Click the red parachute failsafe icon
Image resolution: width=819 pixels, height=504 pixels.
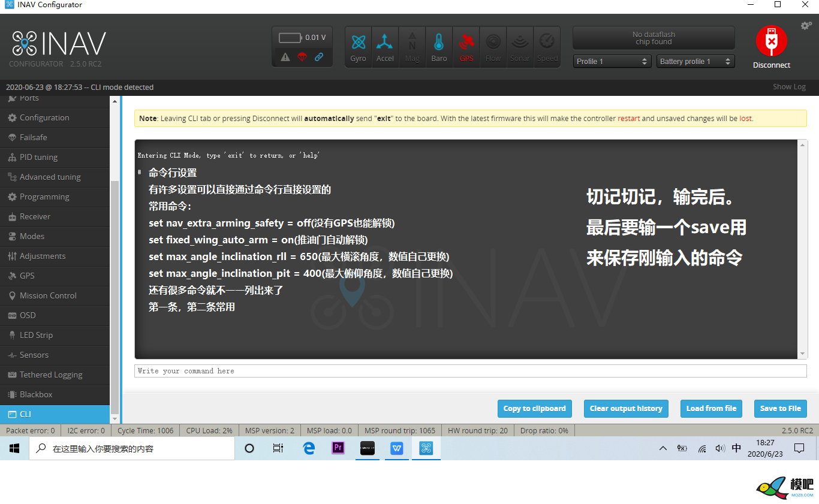[x=302, y=57]
